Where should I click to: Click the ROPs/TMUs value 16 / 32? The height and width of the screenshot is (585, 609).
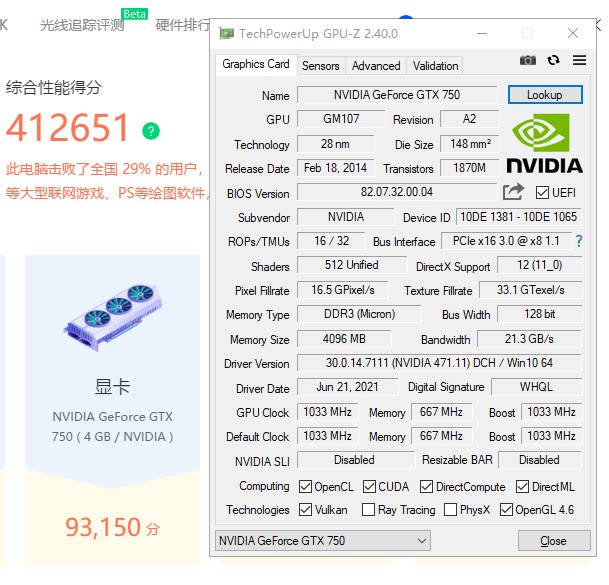click(331, 241)
